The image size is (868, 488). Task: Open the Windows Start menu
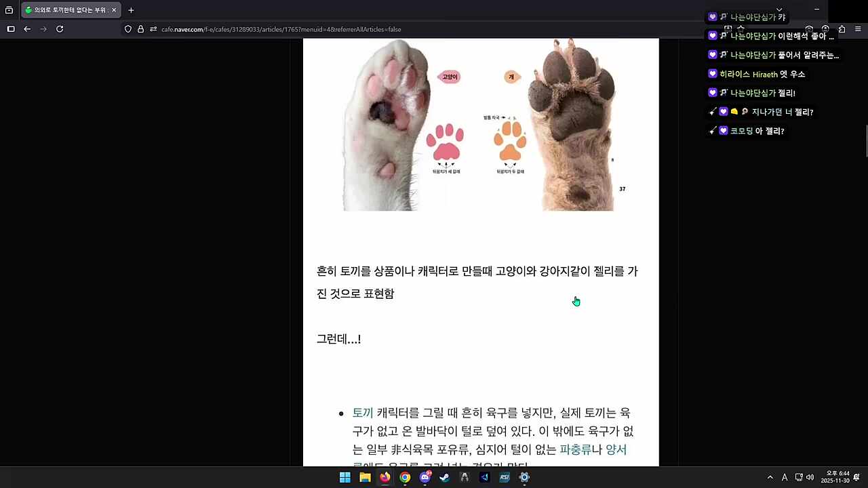pyautogui.click(x=344, y=478)
